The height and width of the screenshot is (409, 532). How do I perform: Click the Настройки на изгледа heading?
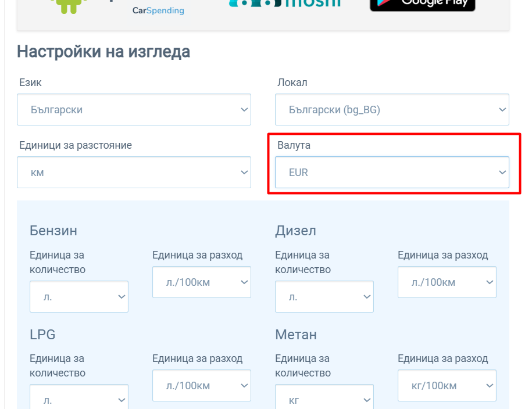[x=103, y=52]
